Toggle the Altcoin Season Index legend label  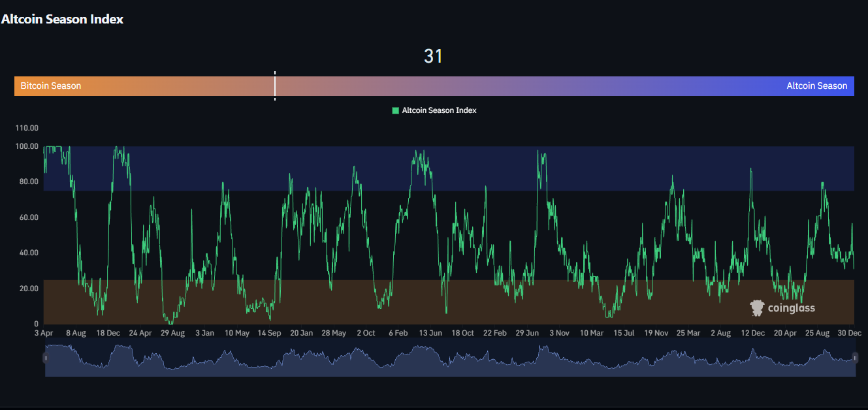point(439,110)
